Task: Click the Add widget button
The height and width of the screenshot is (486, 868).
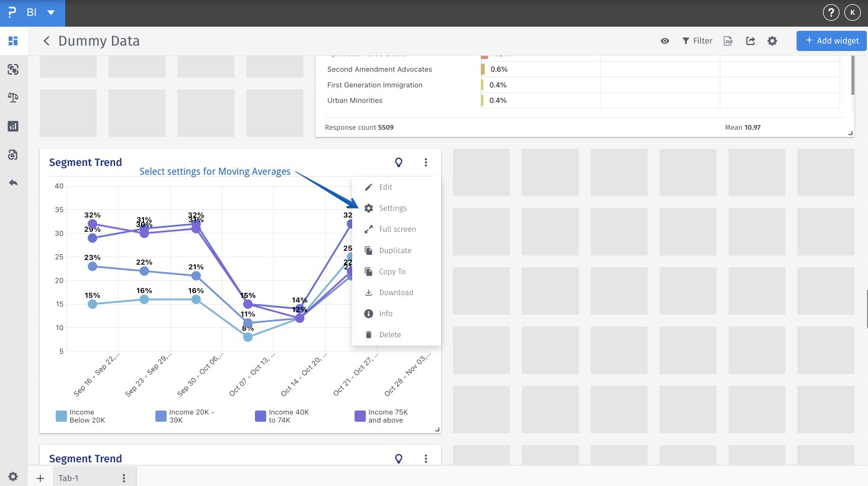Action: pos(831,41)
